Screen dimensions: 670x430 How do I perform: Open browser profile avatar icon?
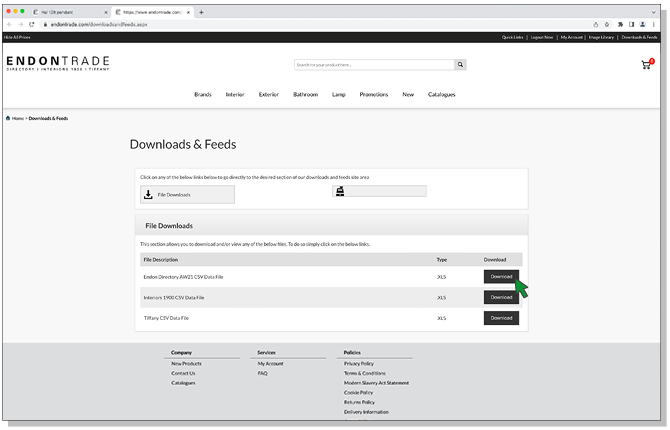(x=642, y=24)
